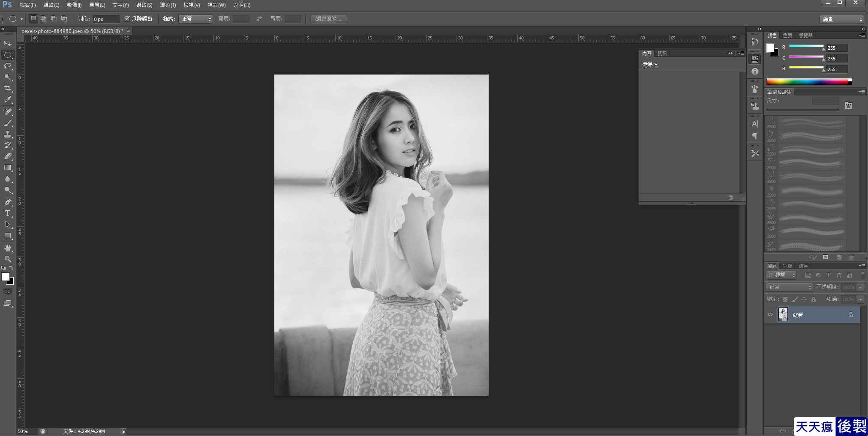Select the Crop tool

(x=8, y=88)
